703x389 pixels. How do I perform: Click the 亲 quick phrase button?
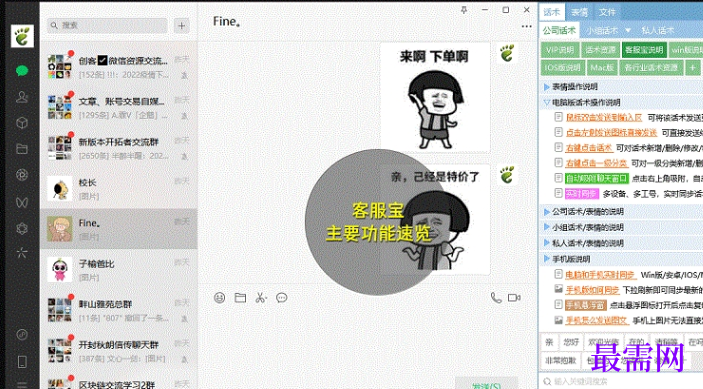[x=550, y=342]
